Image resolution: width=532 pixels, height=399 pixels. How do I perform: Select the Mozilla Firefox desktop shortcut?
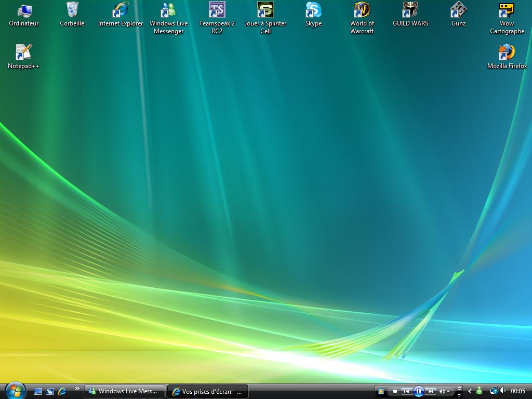click(x=507, y=57)
